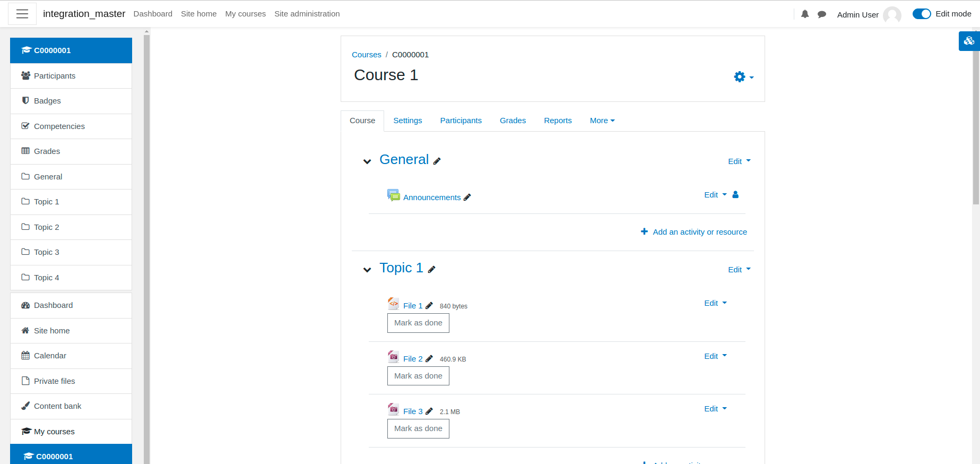Viewport: 980px width, 464px height.
Task: Edit the Topic 1 section name pencil
Action: coord(432,270)
